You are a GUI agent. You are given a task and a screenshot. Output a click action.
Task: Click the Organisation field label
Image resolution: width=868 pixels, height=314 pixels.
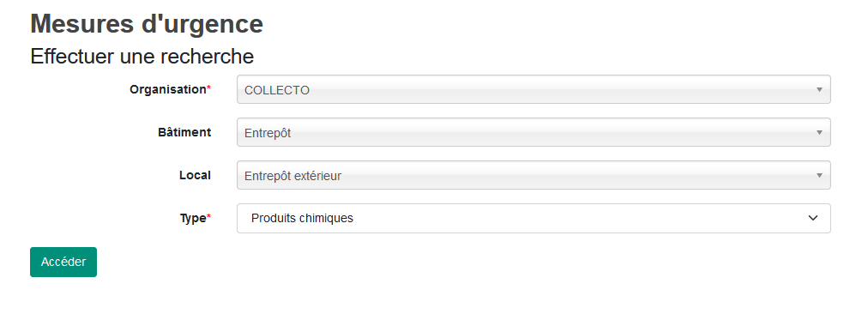tap(168, 89)
